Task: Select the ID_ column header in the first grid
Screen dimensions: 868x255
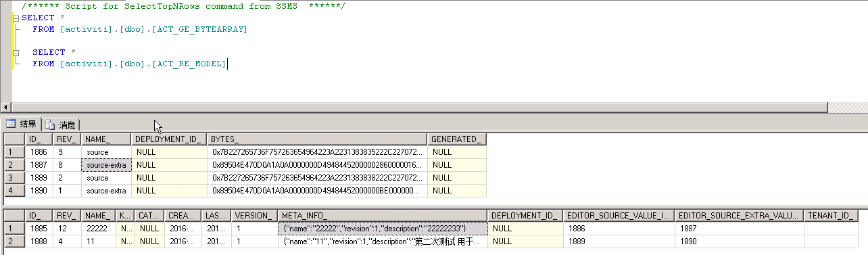Action: pyautogui.click(x=39, y=139)
